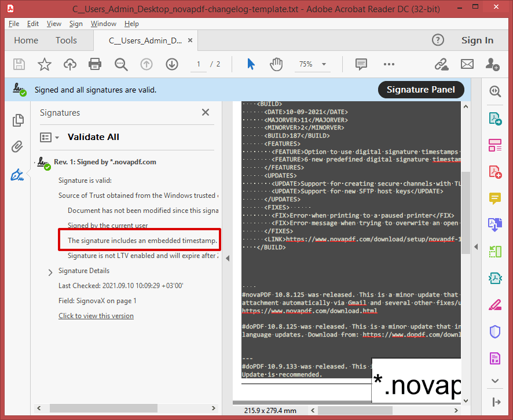Click the Save file toolbar icon

click(19, 64)
